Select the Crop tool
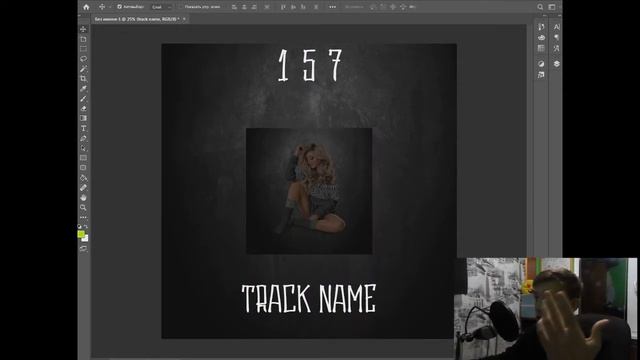 [x=83, y=78]
